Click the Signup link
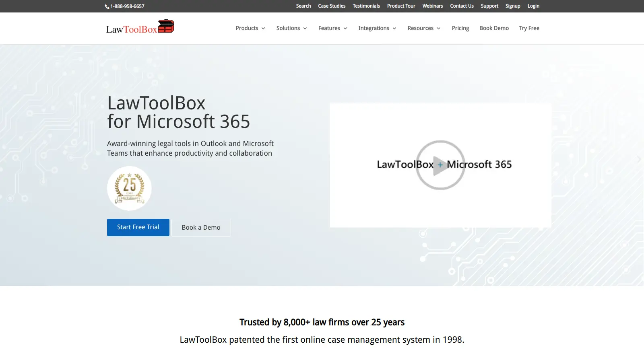Viewport: 644px width, 362px height. (512, 6)
